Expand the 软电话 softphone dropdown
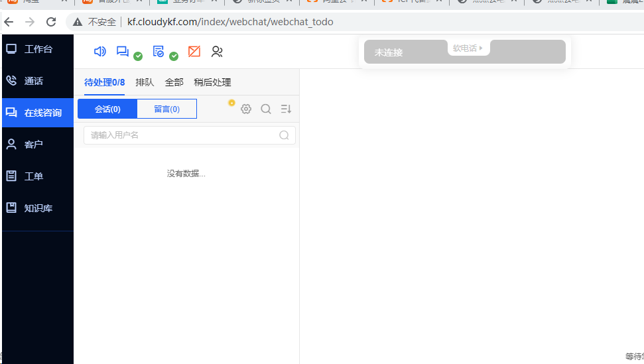This screenshot has width=644, height=364. [468, 48]
